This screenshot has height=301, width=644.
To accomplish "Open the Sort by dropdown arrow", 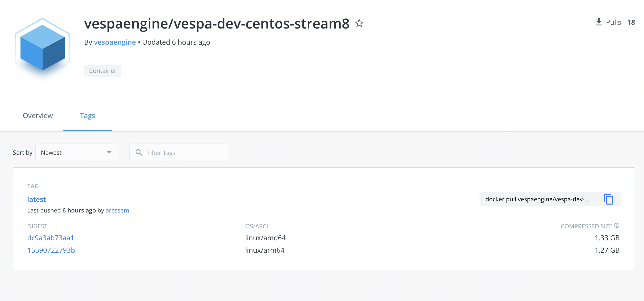I will (109, 152).
